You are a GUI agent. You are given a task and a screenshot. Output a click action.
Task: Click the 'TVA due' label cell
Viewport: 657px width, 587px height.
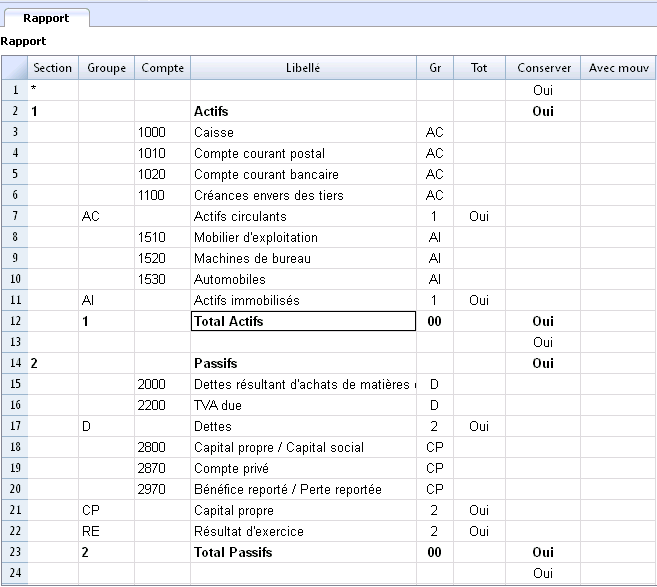pos(303,405)
